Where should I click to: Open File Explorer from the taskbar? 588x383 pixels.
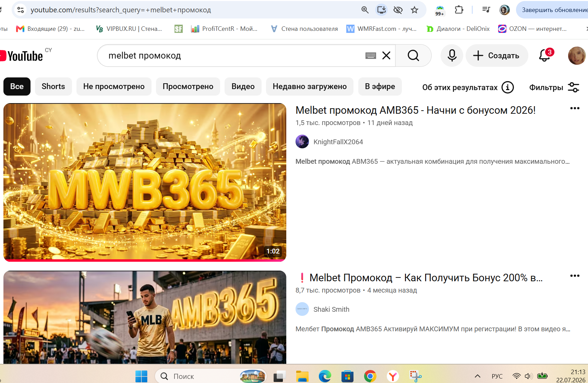pos(302,376)
